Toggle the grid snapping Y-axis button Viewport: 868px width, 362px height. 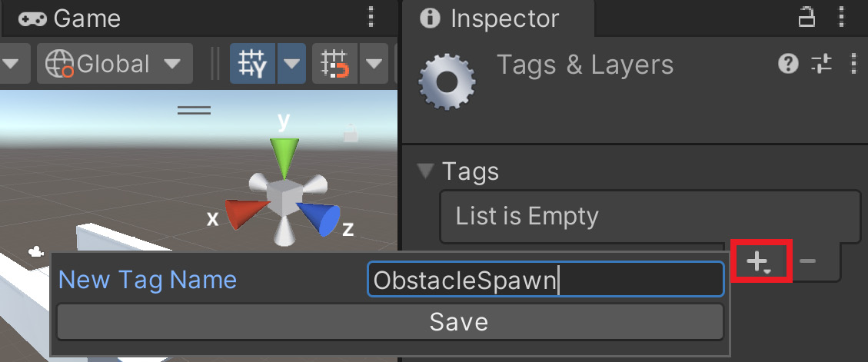coord(253,64)
